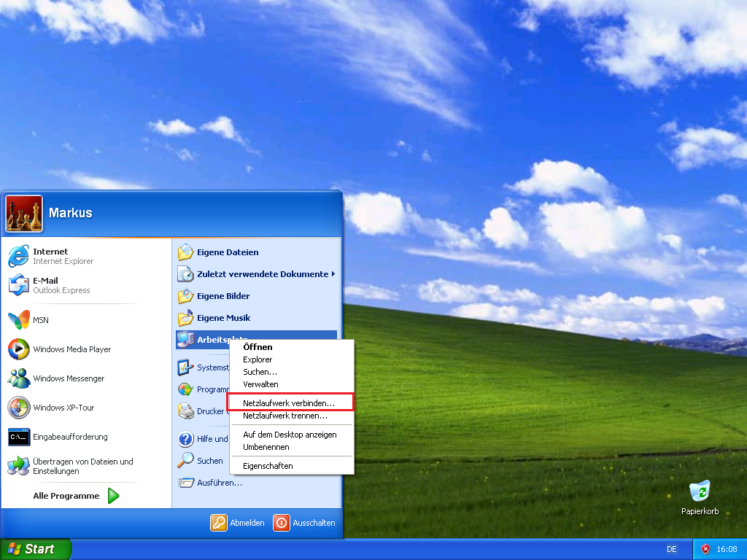Expand Zuletzt verwendete Dokumente submenu
The height and width of the screenshot is (560, 747).
256,274
